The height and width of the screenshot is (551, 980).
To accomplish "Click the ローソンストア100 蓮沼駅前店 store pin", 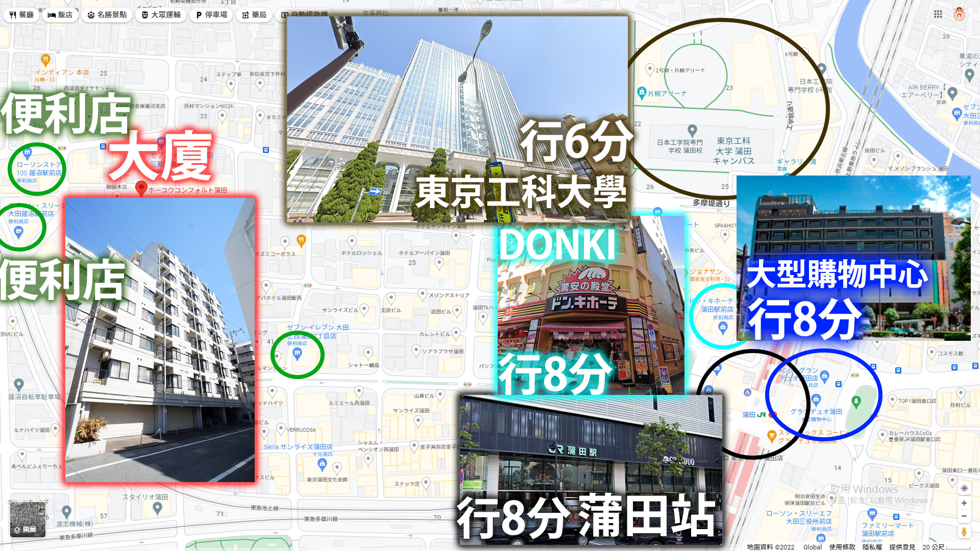I will click(x=28, y=153).
